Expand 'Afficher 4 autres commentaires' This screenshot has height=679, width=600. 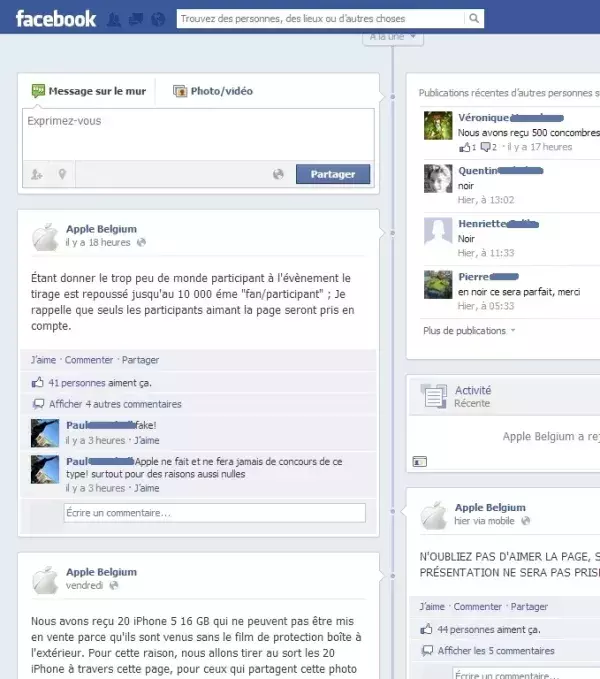point(115,404)
